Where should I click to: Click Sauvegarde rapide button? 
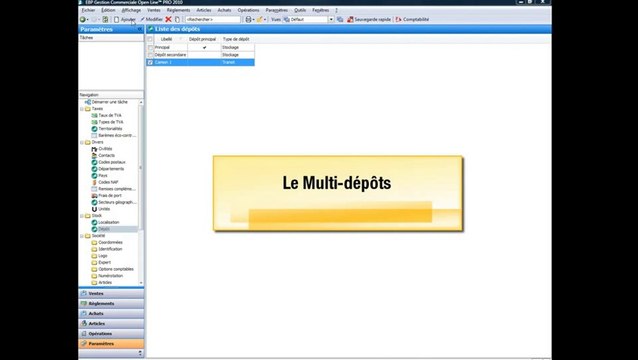(369, 20)
